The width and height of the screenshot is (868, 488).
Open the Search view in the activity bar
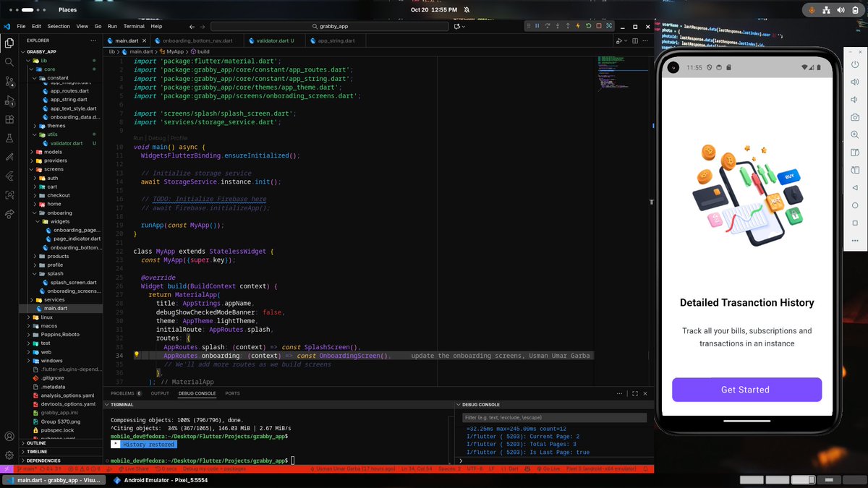coord(9,62)
